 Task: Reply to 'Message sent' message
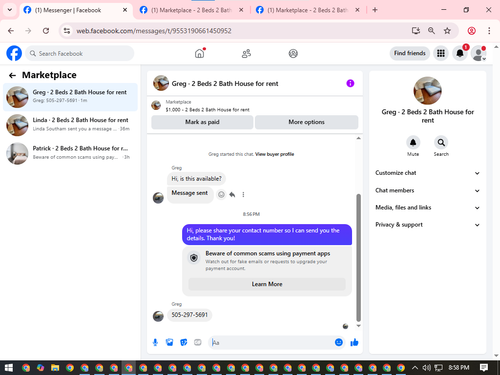(x=232, y=194)
